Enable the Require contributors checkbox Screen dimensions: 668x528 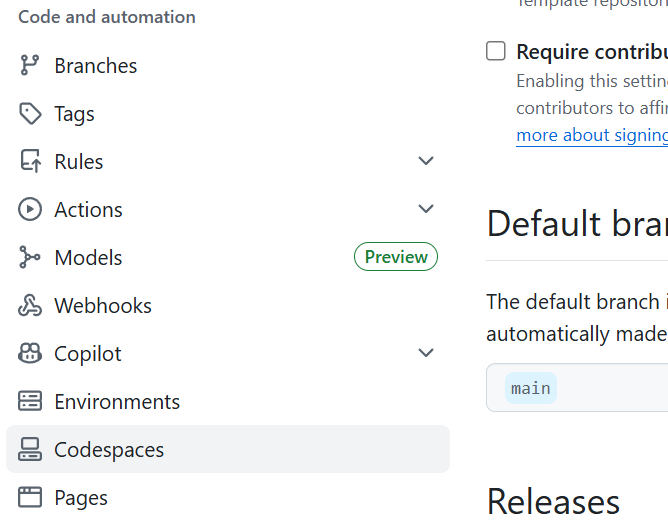[x=496, y=51]
